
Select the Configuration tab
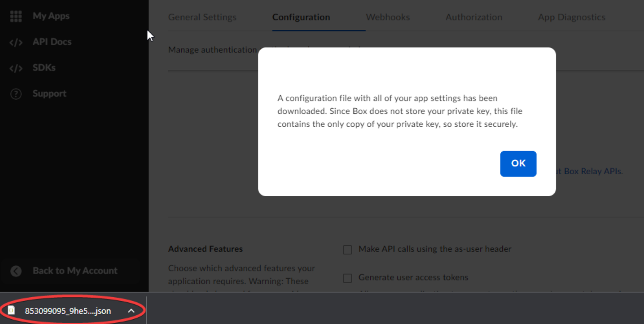pos(301,17)
